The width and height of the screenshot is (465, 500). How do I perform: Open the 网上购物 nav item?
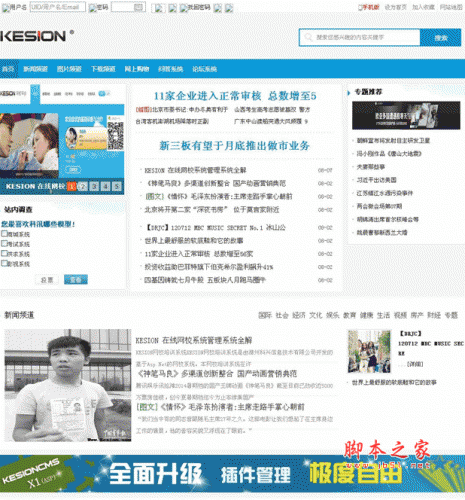coord(137,69)
